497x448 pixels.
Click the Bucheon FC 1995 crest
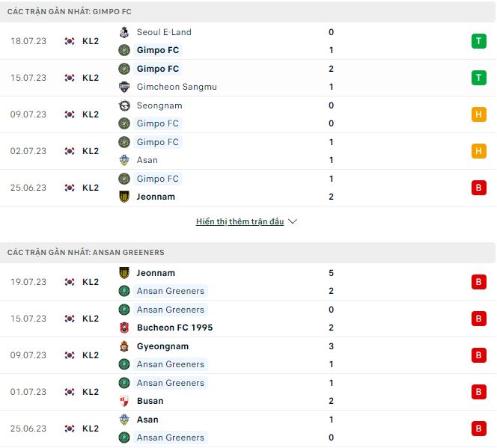pos(124,328)
